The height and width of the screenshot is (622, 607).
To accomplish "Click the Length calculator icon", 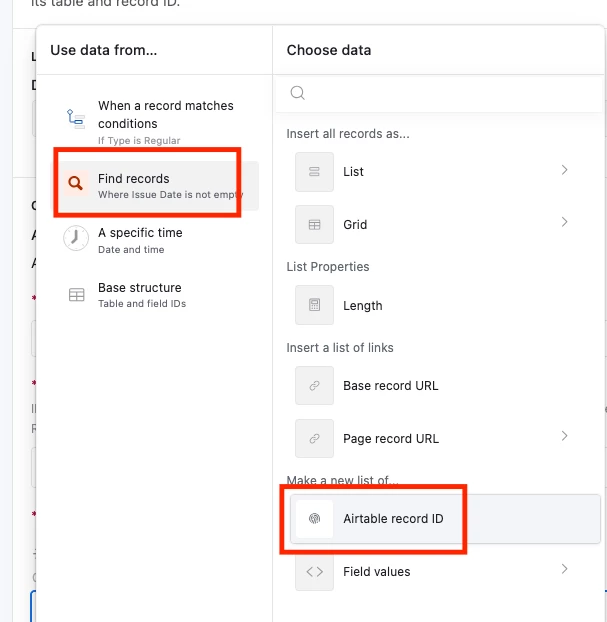I will (314, 305).
